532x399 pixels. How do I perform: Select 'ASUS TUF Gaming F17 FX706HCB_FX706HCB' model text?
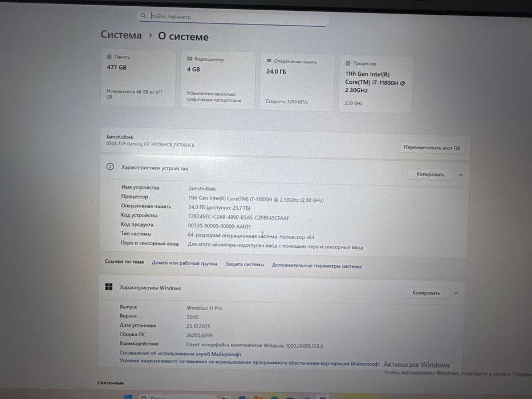(151, 144)
